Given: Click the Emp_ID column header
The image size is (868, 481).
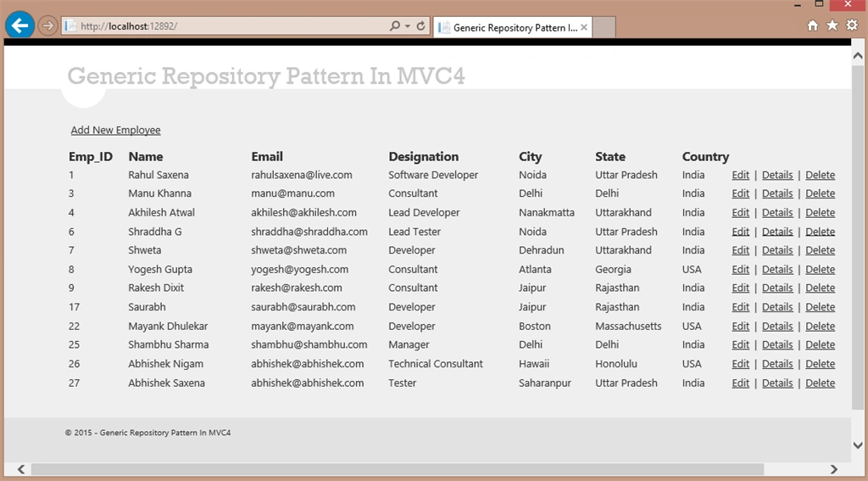Looking at the screenshot, I should 91,157.
